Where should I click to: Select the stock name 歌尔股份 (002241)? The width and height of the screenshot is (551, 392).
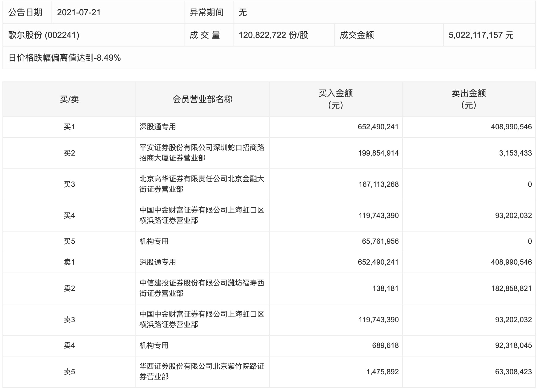point(44,35)
